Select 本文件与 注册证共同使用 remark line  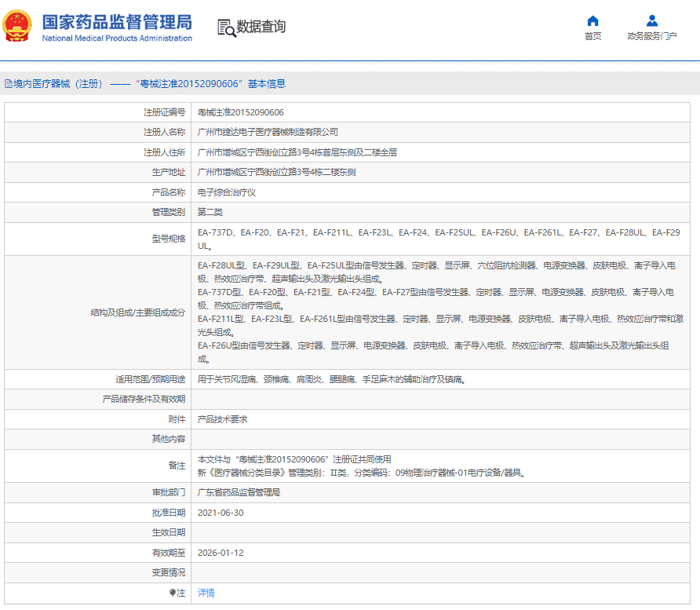tap(294, 459)
